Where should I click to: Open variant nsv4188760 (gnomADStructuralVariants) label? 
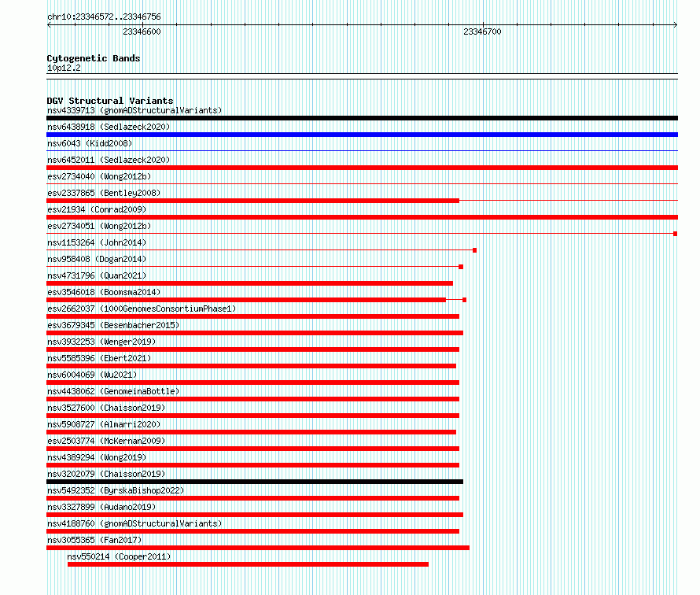[x=134, y=523]
